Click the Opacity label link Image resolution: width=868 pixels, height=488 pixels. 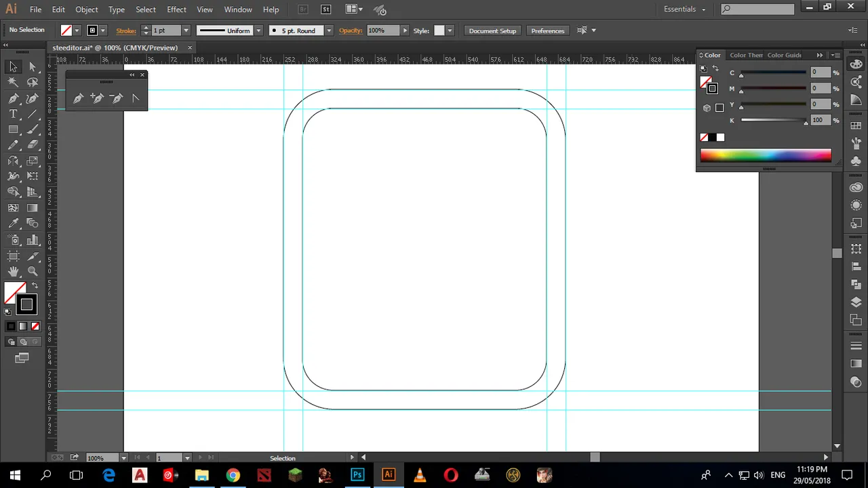point(351,30)
